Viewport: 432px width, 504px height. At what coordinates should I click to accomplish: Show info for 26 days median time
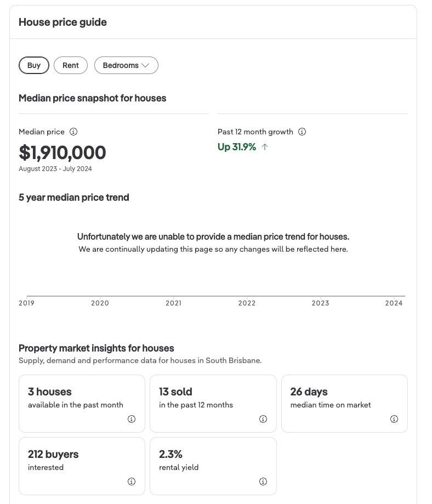pyautogui.click(x=394, y=419)
